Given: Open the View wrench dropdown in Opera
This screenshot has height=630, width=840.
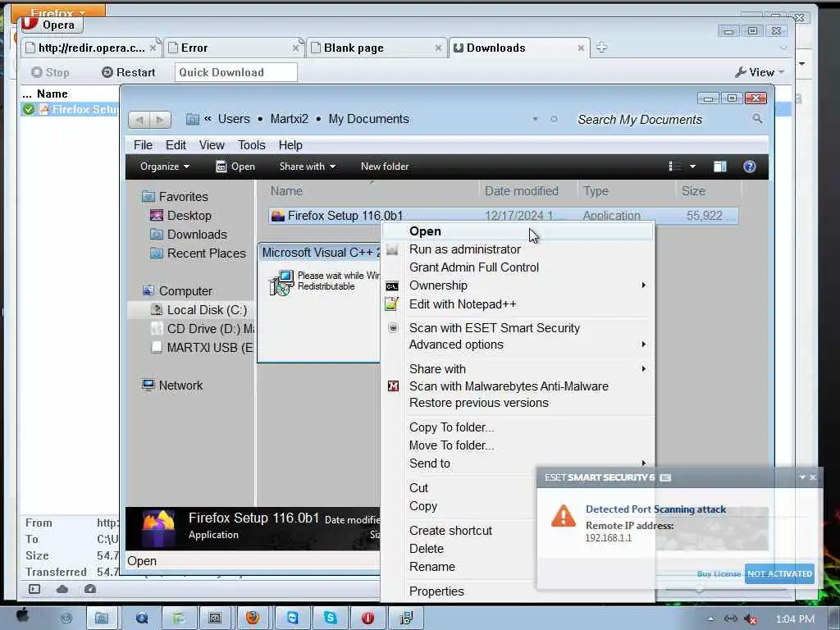Looking at the screenshot, I should [760, 72].
